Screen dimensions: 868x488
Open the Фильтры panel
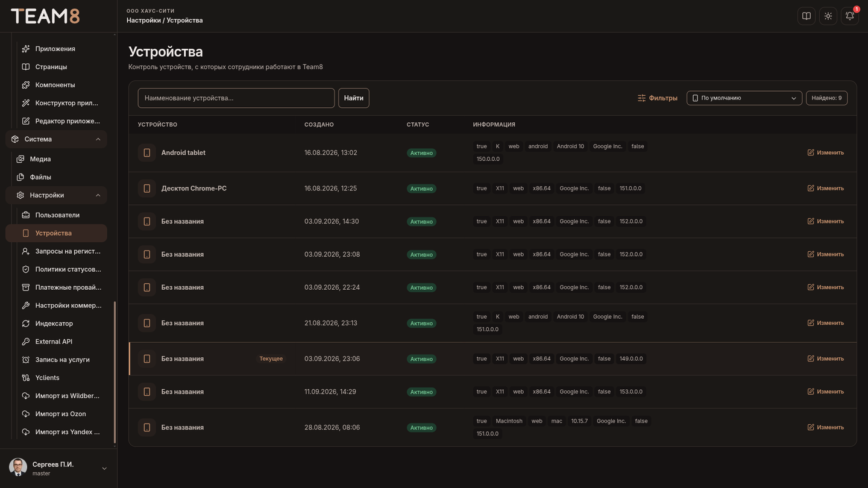point(658,98)
